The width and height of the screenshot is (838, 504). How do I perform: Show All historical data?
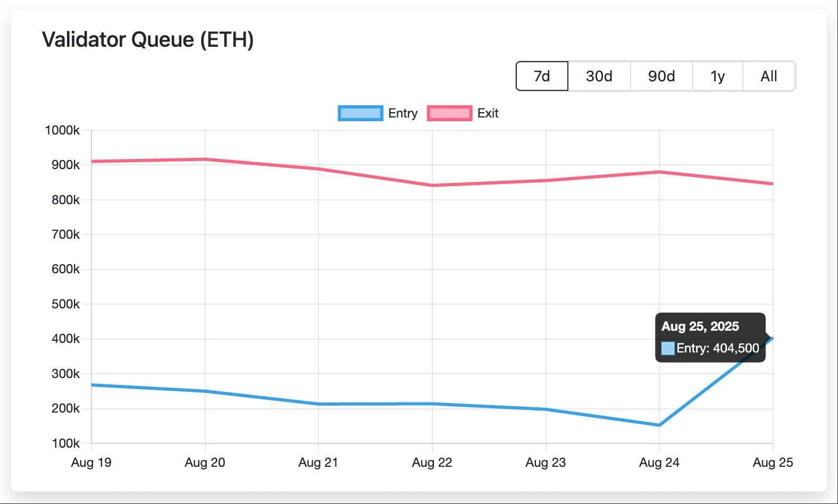point(768,76)
